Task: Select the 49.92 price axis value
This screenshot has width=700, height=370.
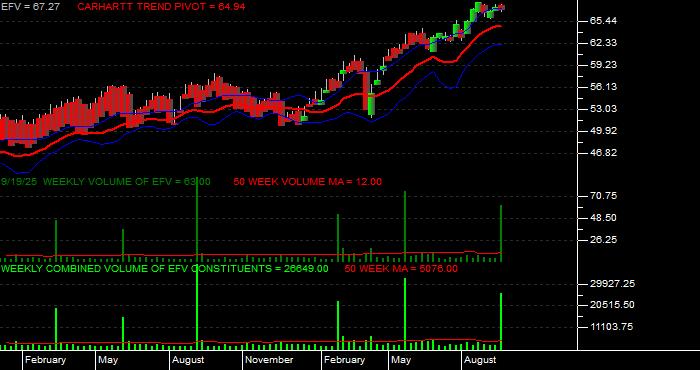Action: pyautogui.click(x=603, y=131)
